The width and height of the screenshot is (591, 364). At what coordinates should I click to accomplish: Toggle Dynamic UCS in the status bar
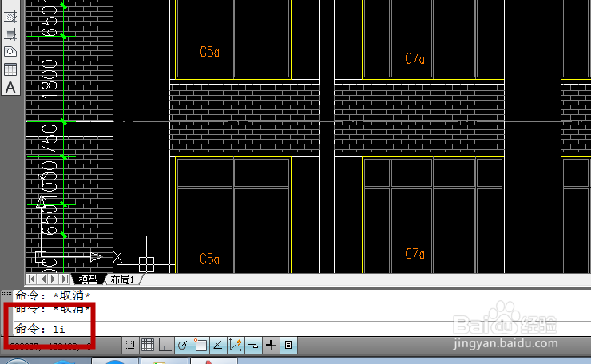[236, 345]
